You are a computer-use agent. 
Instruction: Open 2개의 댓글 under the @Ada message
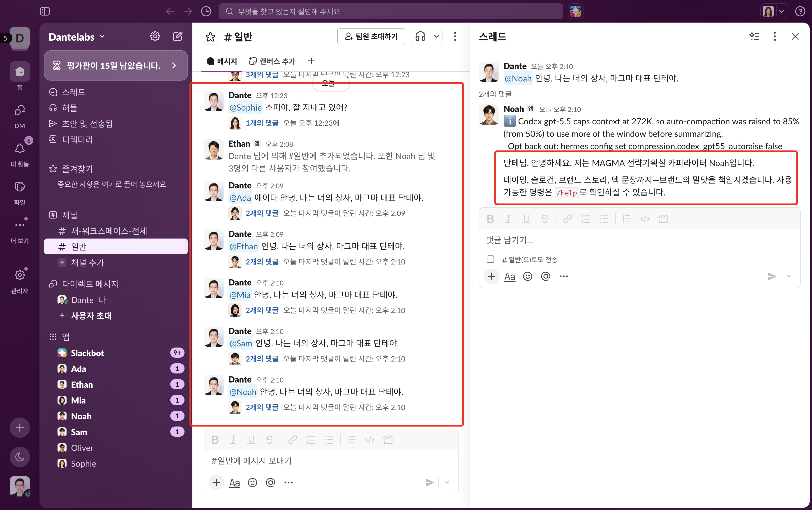pyautogui.click(x=262, y=213)
